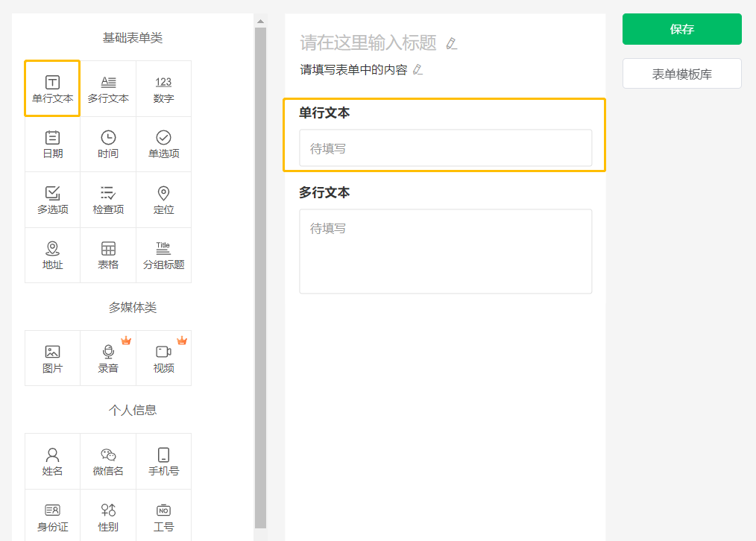
Task: Add the 身份证 ID card field
Action: point(52,516)
